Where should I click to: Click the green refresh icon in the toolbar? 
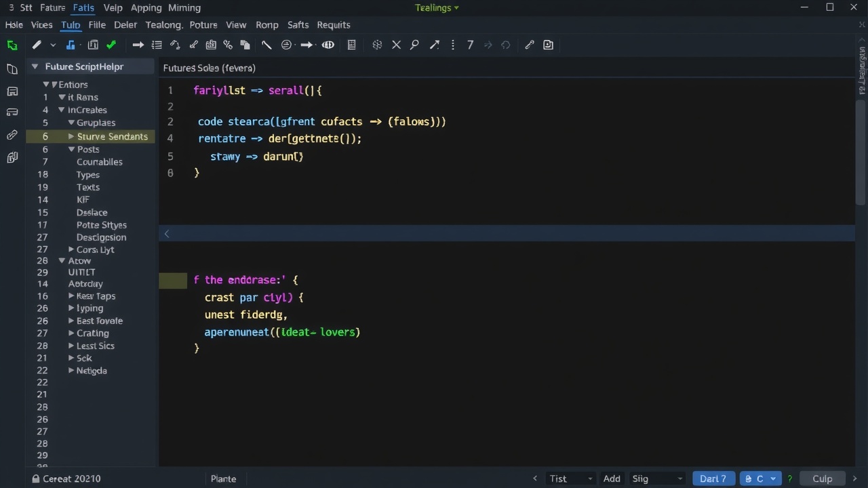(x=12, y=45)
